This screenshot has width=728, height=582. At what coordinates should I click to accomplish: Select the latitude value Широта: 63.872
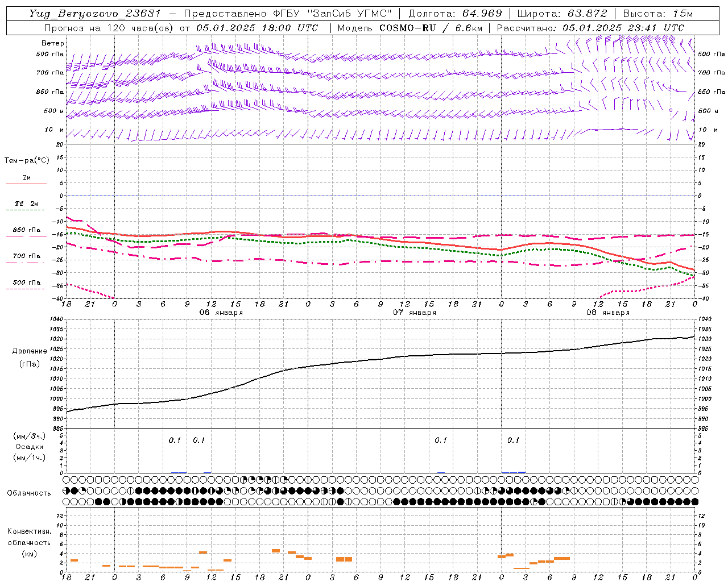562,14
